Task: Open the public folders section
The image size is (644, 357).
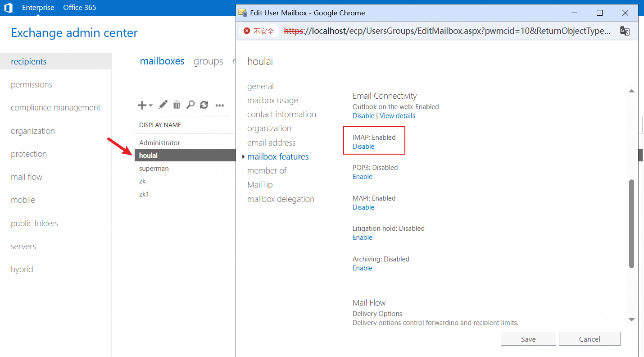Action: (35, 224)
